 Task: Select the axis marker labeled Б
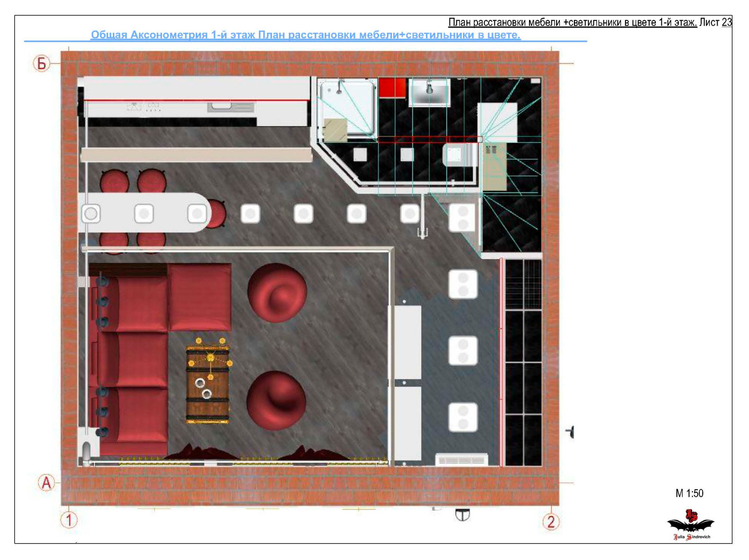[x=42, y=63]
